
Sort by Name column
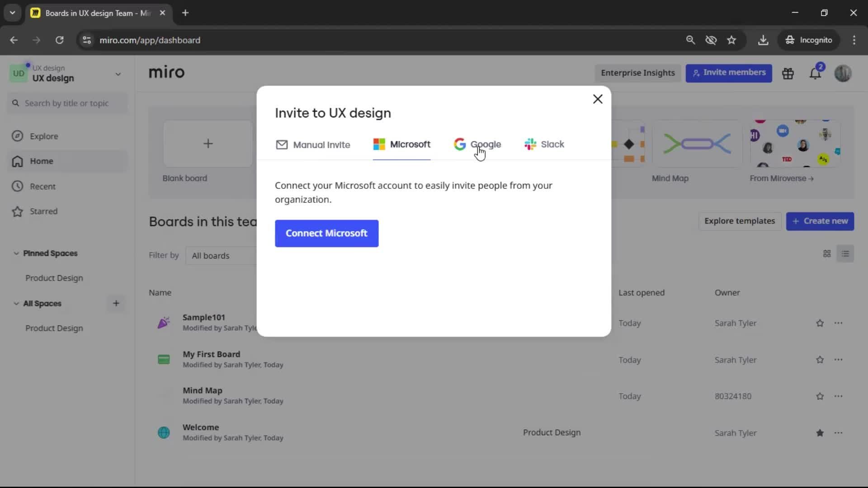pyautogui.click(x=160, y=293)
